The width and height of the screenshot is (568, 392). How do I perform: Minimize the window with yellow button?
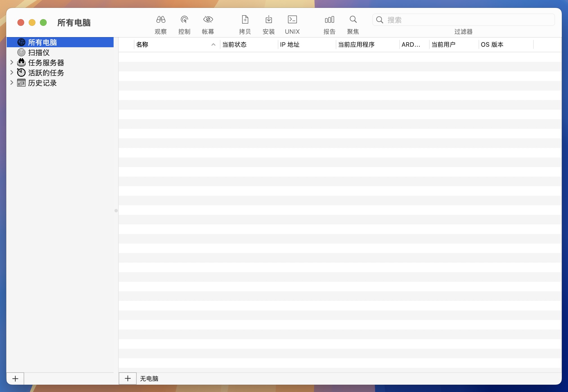tap(32, 22)
